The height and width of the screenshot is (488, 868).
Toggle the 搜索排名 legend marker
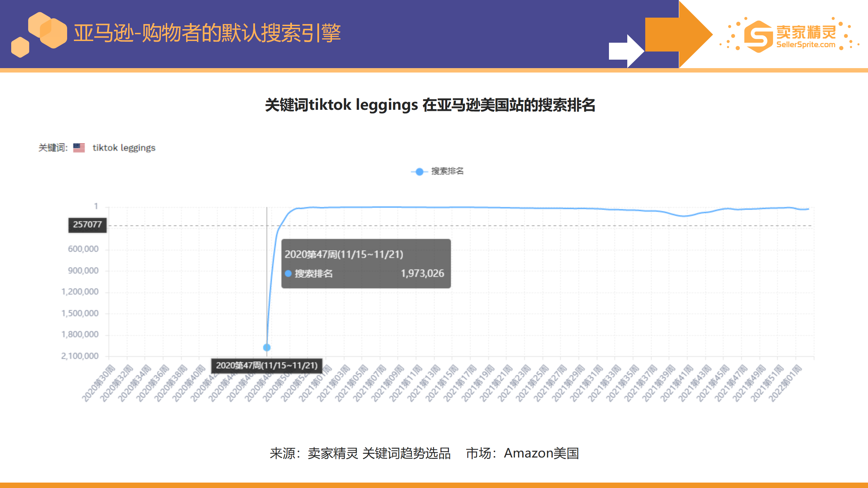[419, 171]
